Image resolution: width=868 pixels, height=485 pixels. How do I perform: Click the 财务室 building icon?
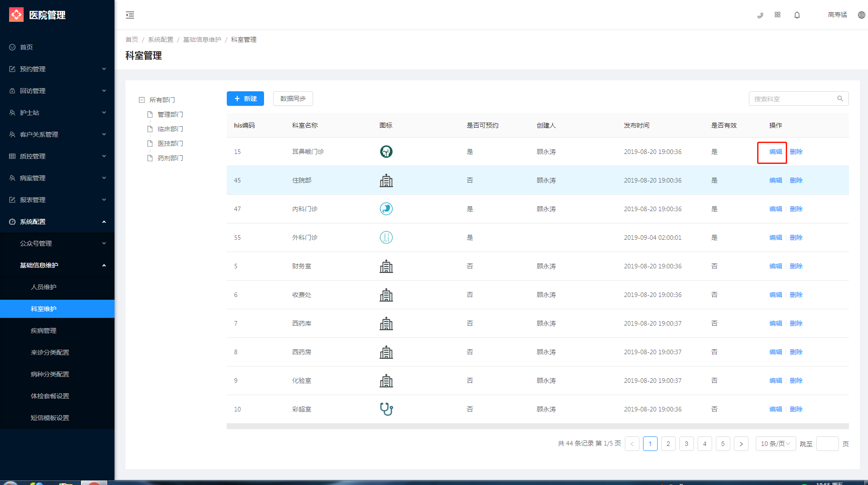point(386,266)
